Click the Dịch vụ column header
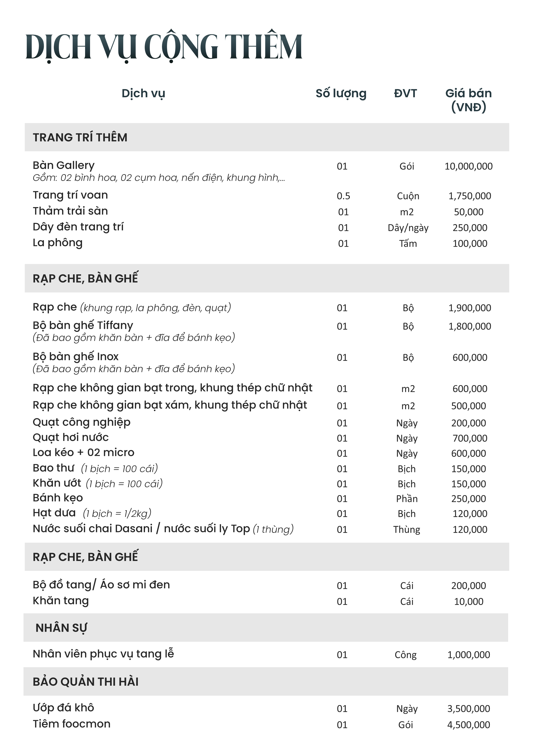534x756 pixels. [x=143, y=94]
